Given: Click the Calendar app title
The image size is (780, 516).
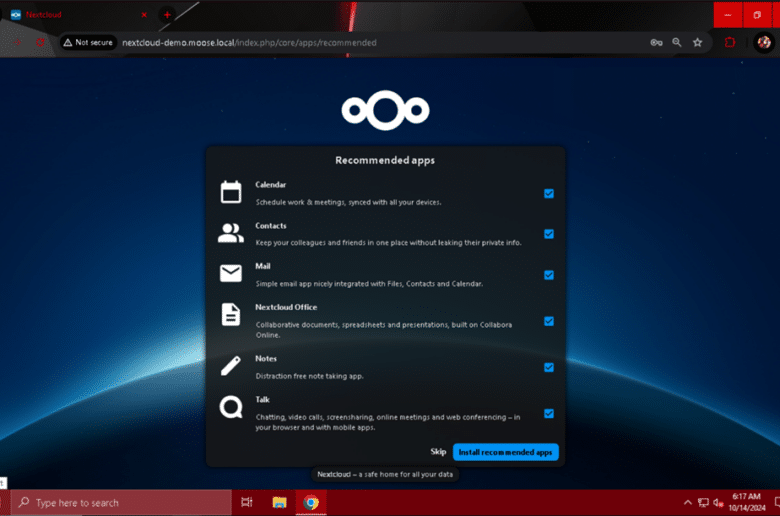Looking at the screenshot, I should tap(271, 185).
